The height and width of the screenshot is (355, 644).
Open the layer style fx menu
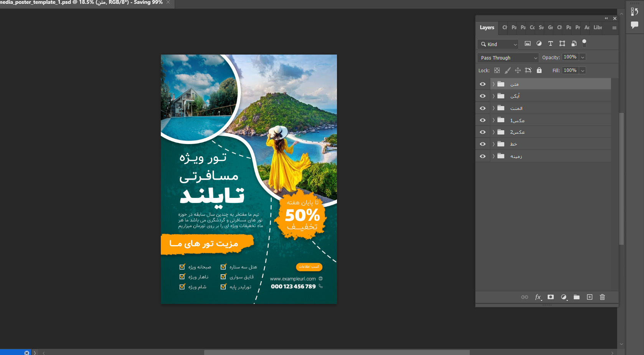[x=538, y=297]
